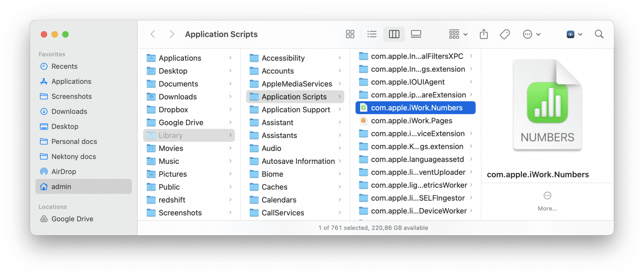Expand the Google Drive folder chevron
644x275 pixels.
click(x=230, y=123)
